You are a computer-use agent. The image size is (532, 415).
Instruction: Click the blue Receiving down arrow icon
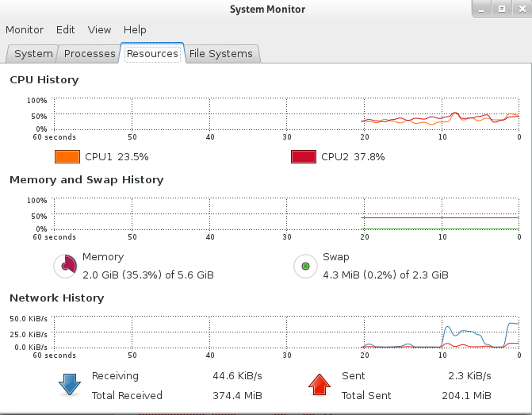tap(70, 385)
